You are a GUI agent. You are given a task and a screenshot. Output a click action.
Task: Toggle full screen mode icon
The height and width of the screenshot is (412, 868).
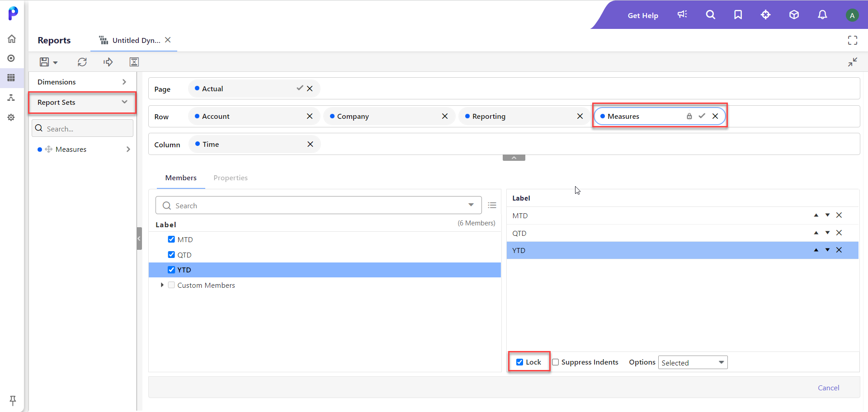coord(853,40)
